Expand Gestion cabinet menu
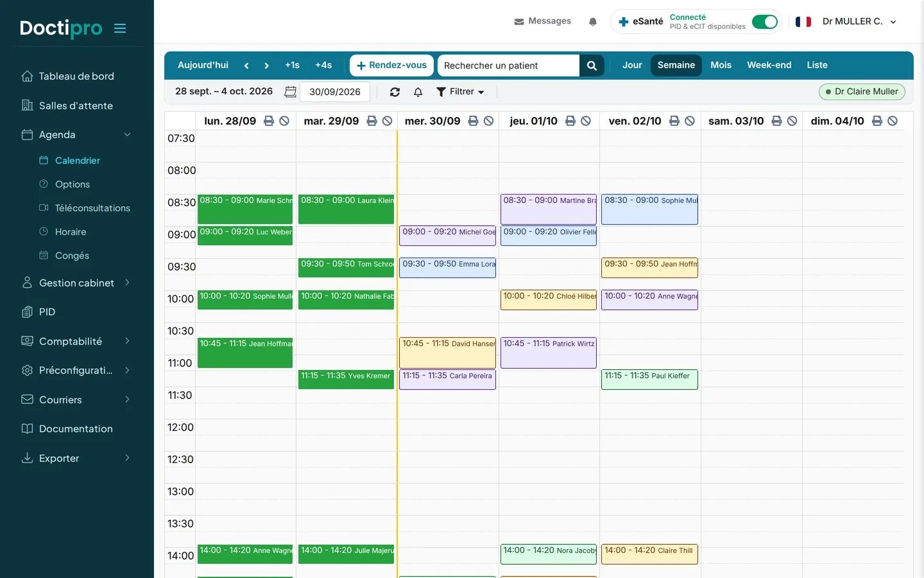 [x=77, y=283]
